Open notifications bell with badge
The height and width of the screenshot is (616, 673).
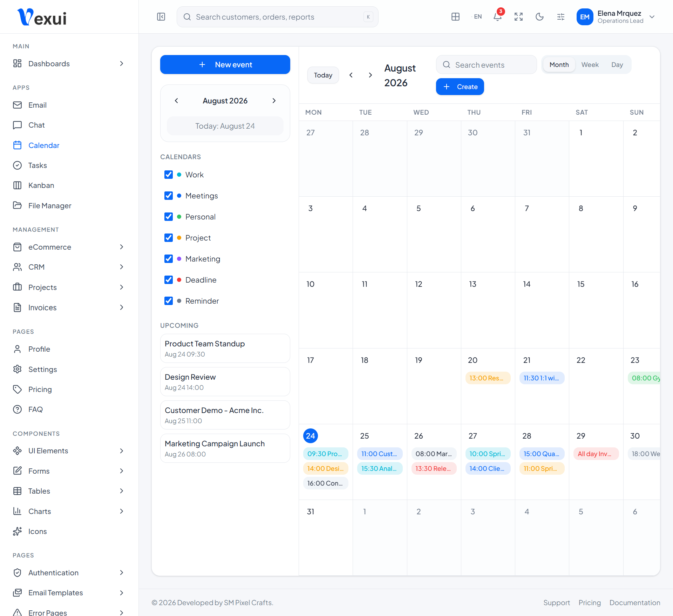(x=497, y=17)
